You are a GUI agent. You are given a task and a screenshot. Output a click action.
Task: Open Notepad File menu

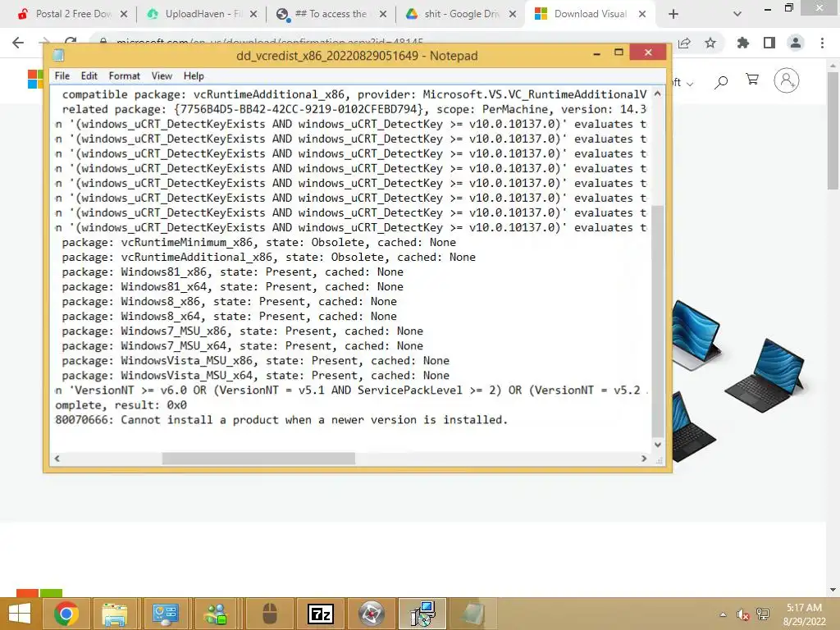(x=62, y=76)
